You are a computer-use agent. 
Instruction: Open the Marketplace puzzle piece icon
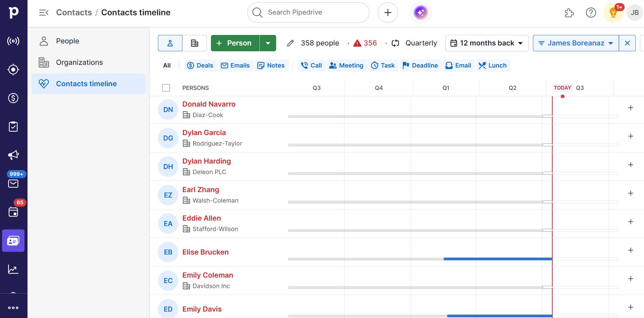point(569,13)
